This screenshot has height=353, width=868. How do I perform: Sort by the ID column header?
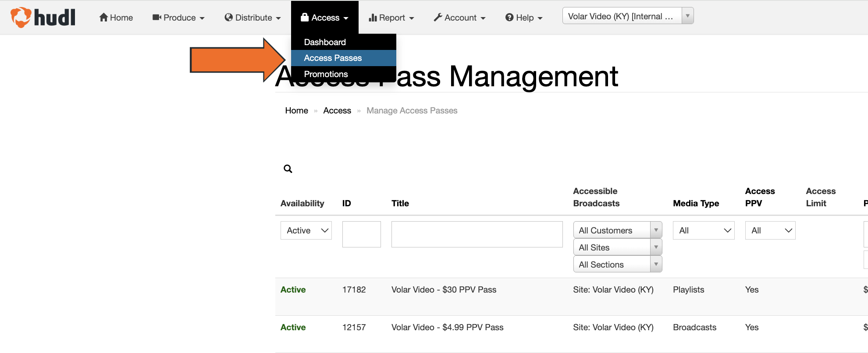coord(347,203)
